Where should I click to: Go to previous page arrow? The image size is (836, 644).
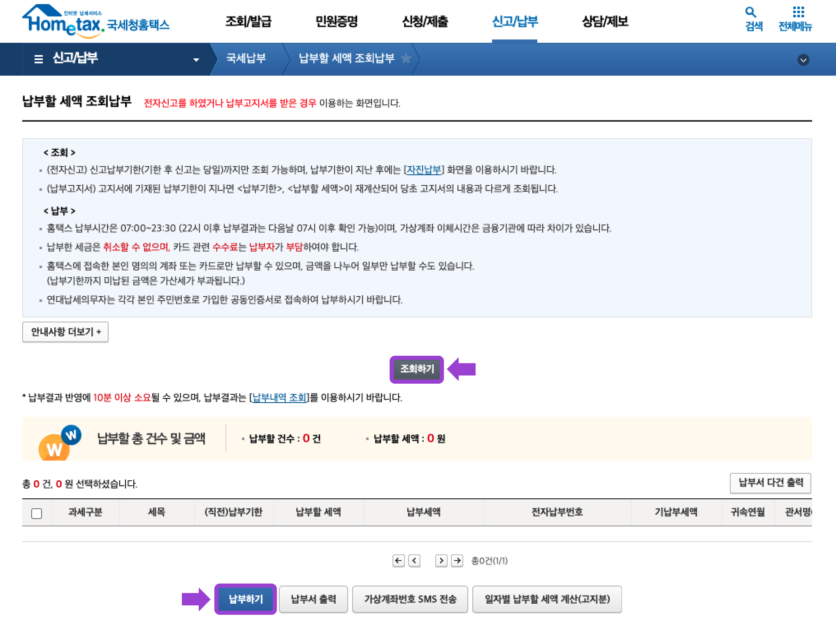(414, 561)
